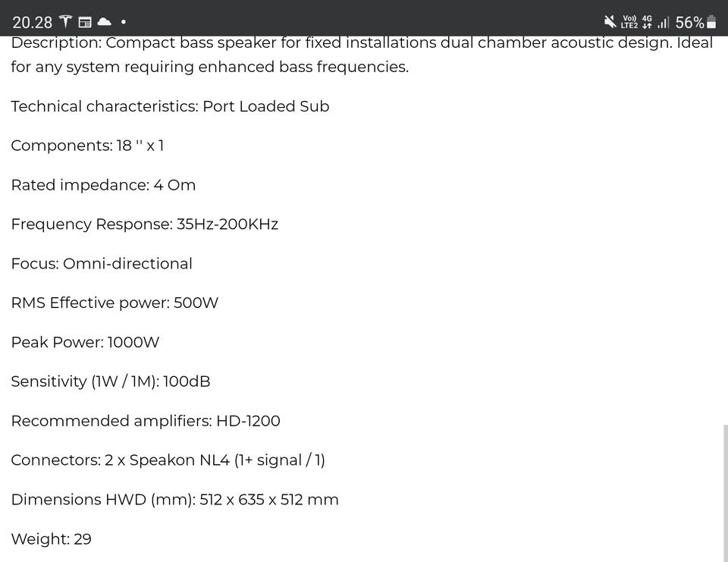Tap the 56% battery percentage
This screenshot has width=728, height=562.
(689, 23)
